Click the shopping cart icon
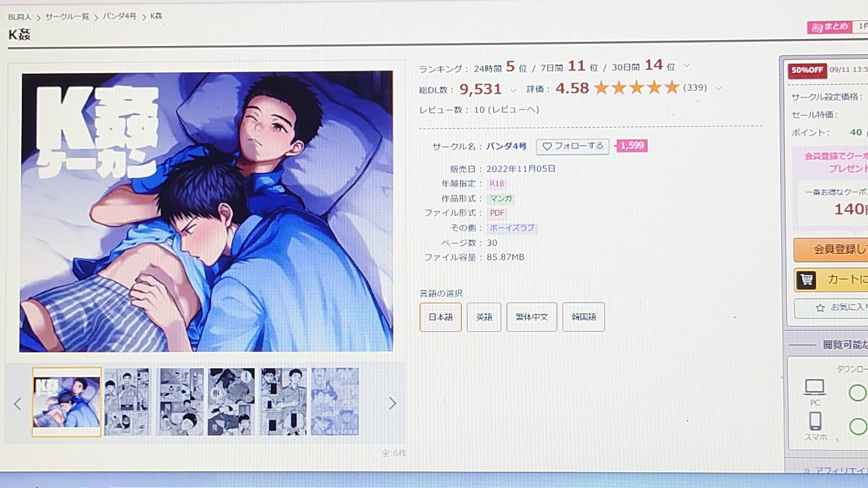This screenshot has height=488, width=868. click(x=806, y=280)
